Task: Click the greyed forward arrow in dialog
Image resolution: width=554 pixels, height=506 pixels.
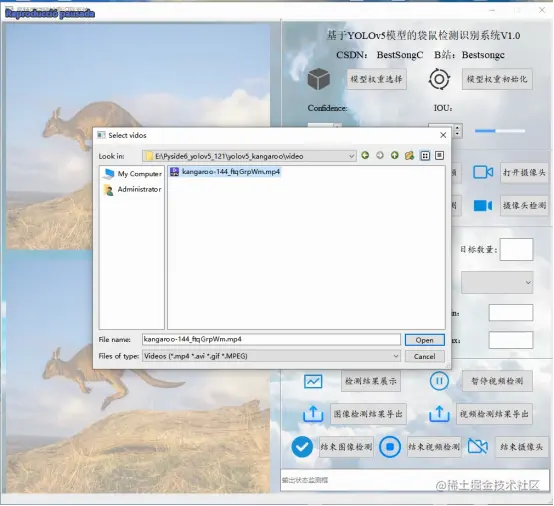Action: pyautogui.click(x=380, y=155)
